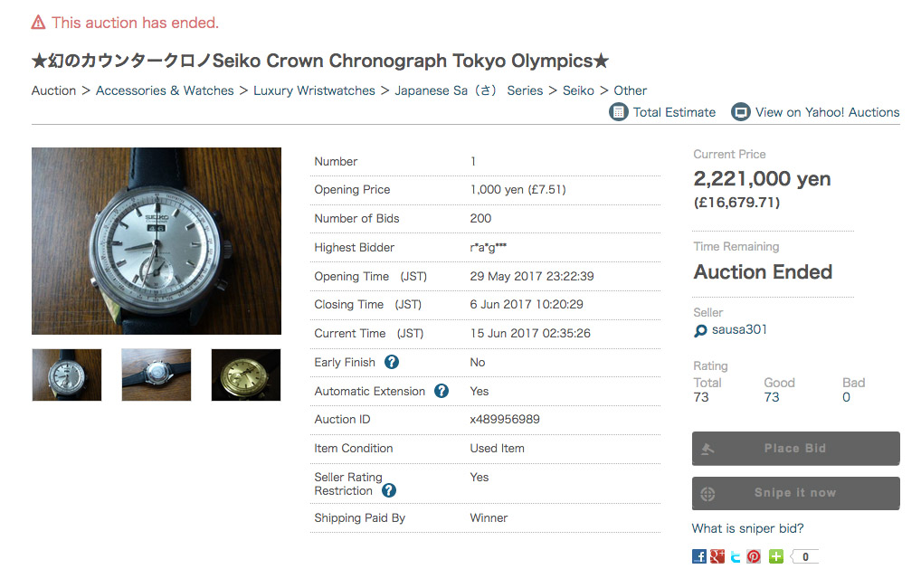Share listing on Google Plus
Image resolution: width=921 pixels, height=588 pixels.
coord(717,556)
